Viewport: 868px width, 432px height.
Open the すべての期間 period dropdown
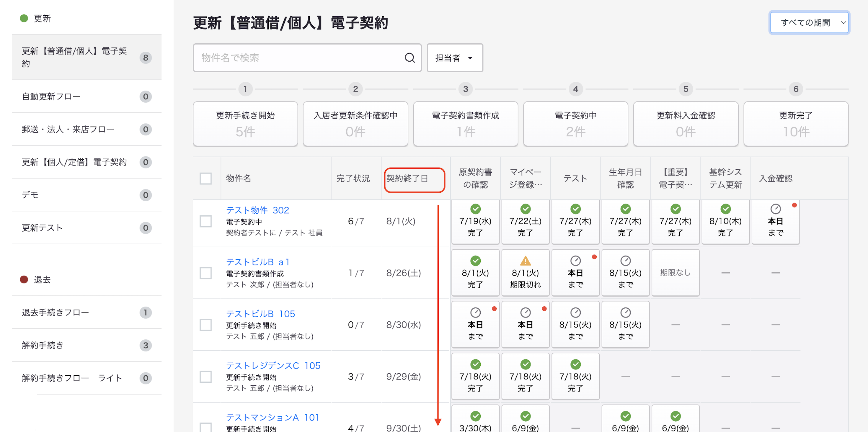[809, 22]
